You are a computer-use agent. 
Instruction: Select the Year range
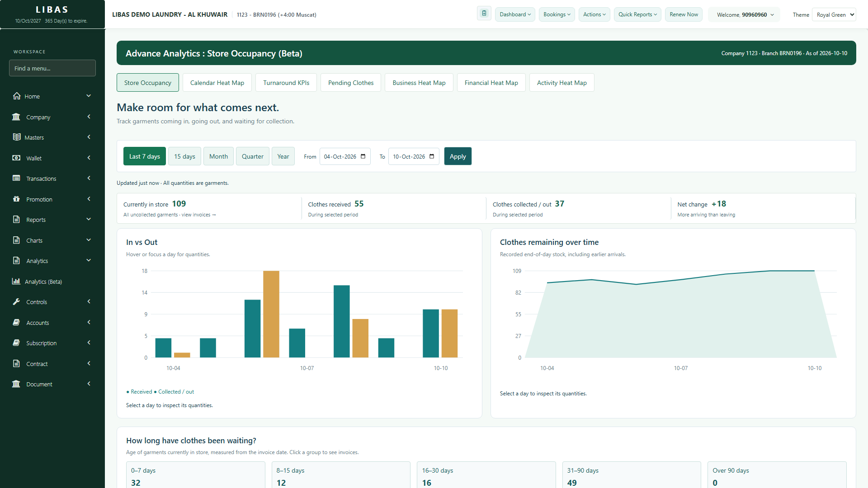coord(283,156)
